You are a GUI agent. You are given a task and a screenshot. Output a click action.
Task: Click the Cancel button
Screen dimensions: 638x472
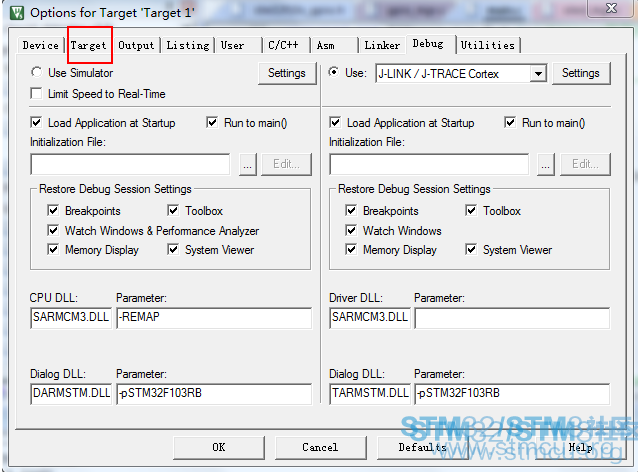320,448
